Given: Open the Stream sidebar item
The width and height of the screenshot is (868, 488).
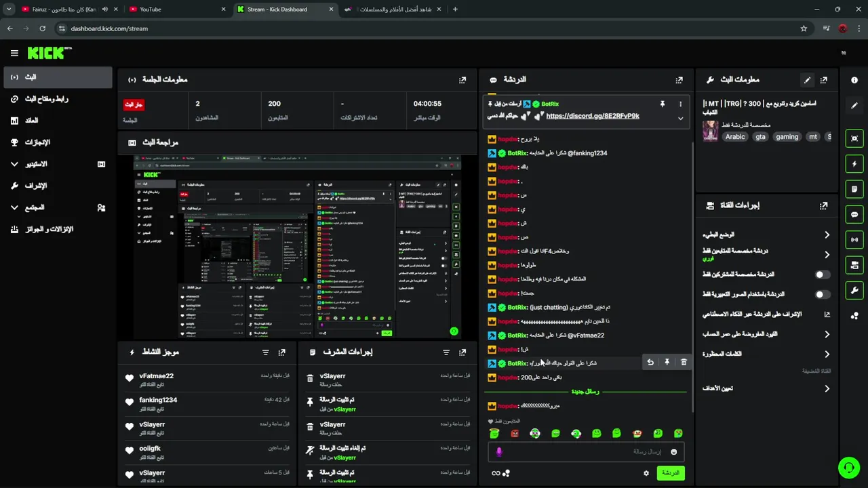Looking at the screenshot, I should [58, 77].
